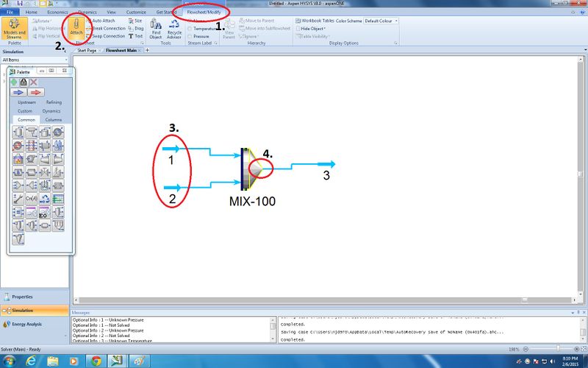The height and width of the screenshot is (368, 588).
Task: Select the Pressure stream label option
Action: (x=201, y=36)
